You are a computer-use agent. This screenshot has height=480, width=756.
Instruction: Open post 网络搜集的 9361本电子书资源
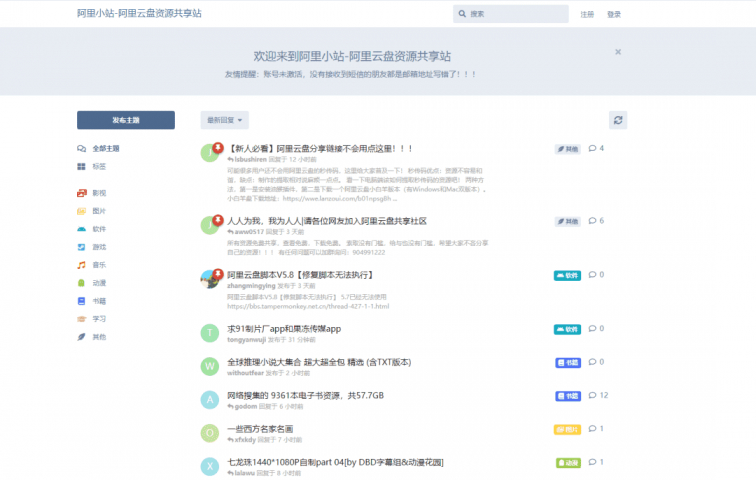pos(306,395)
